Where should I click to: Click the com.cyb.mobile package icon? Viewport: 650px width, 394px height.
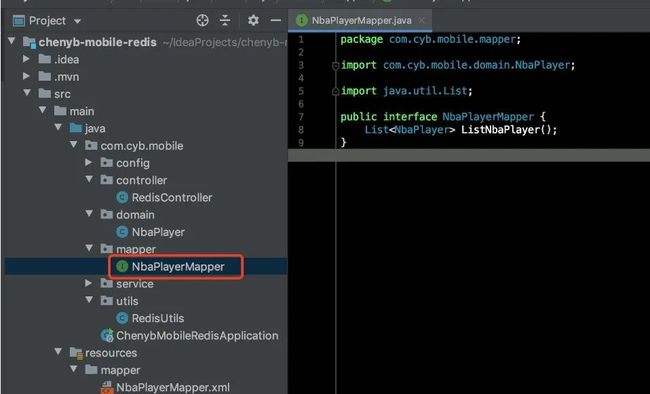click(x=91, y=146)
